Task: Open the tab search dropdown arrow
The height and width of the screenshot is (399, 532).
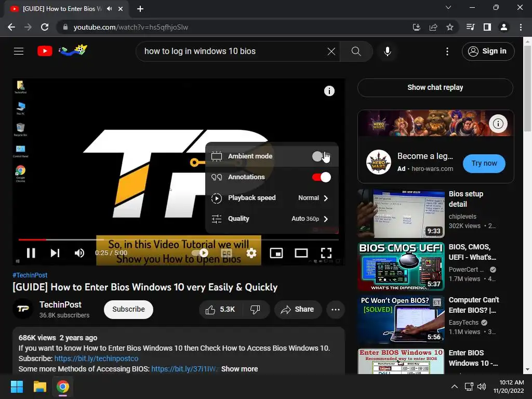Action: (448, 7)
